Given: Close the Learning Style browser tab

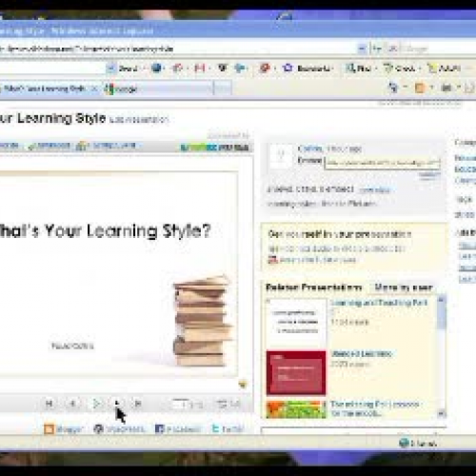Looking at the screenshot, I should click(x=94, y=89).
